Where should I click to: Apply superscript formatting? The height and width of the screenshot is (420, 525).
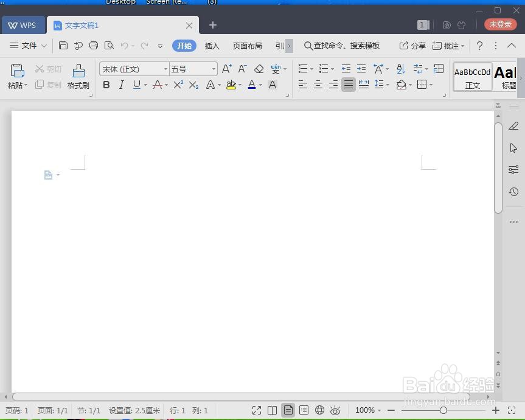coord(178,85)
